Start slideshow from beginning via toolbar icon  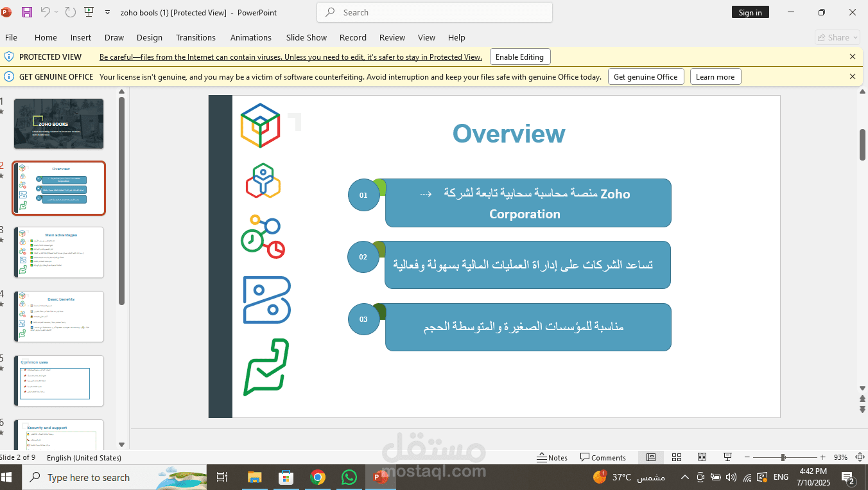(89, 12)
